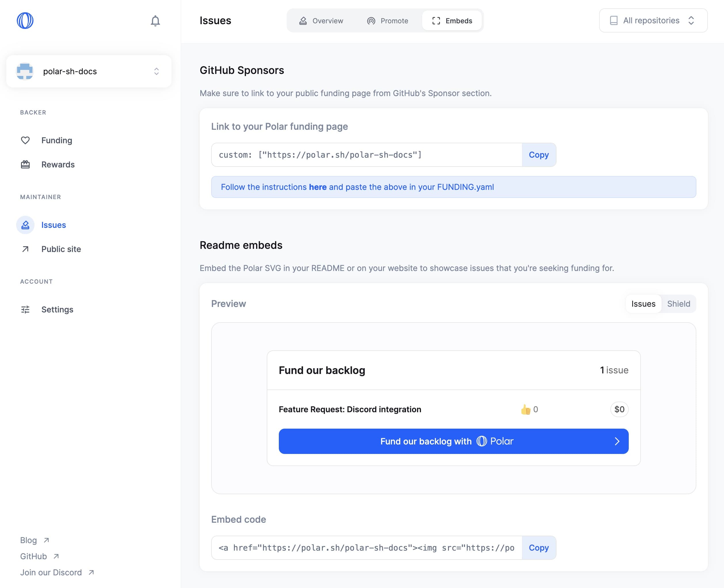724x588 pixels.
Task: Click the 'GitHub Sponsors' heading
Action: tap(242, 70)
